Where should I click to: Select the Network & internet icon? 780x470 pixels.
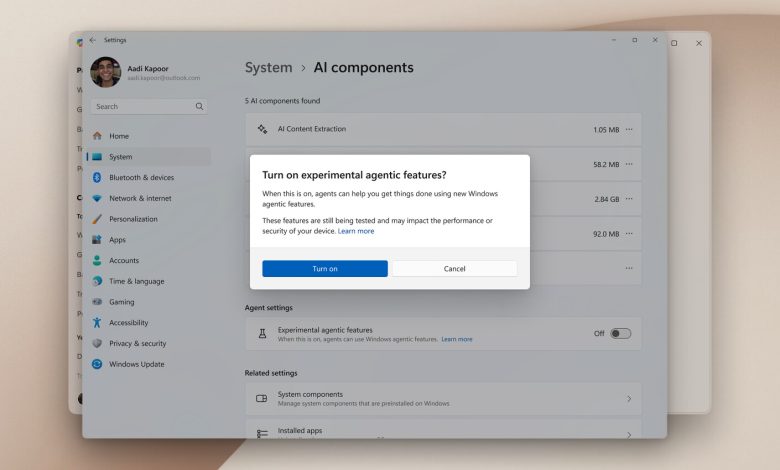[x=97, y=198]
